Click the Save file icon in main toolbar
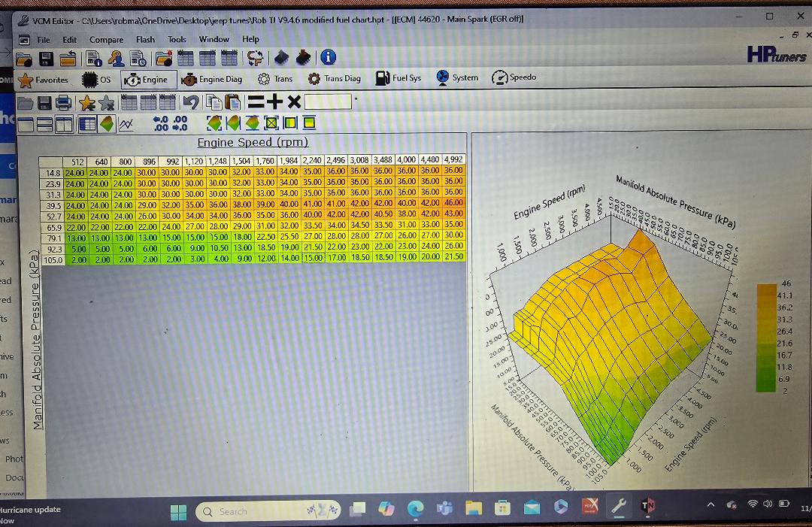 [47, 59]
